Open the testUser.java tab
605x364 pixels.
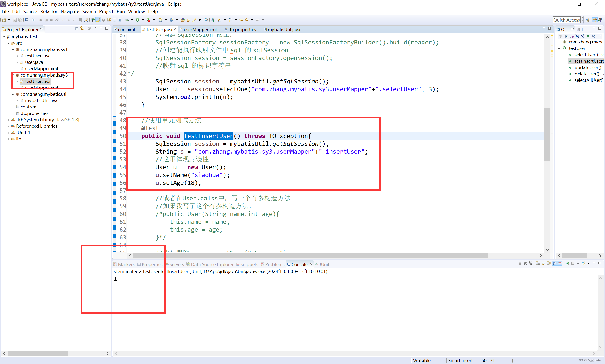(x=158, y=29)
